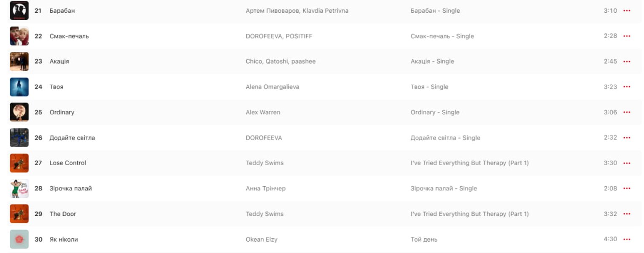Select the song title Акація
644x253 pixels.
(x=59, y=62)
